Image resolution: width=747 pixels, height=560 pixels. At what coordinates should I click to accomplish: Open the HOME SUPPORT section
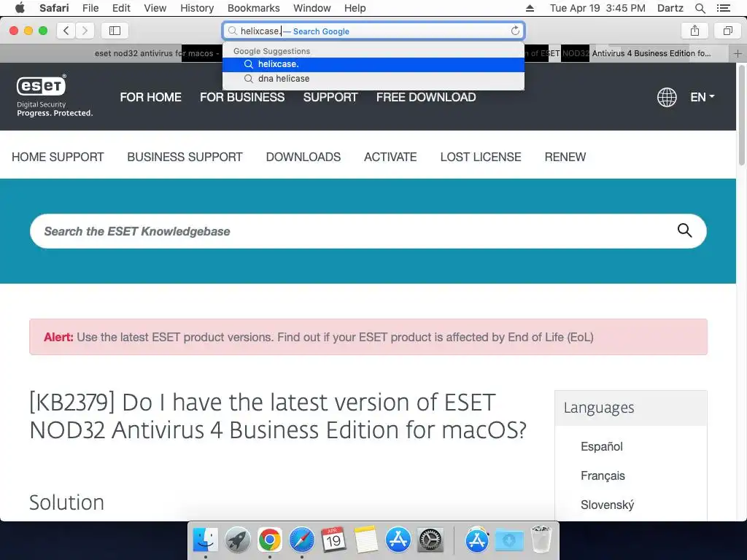point(58,157)
